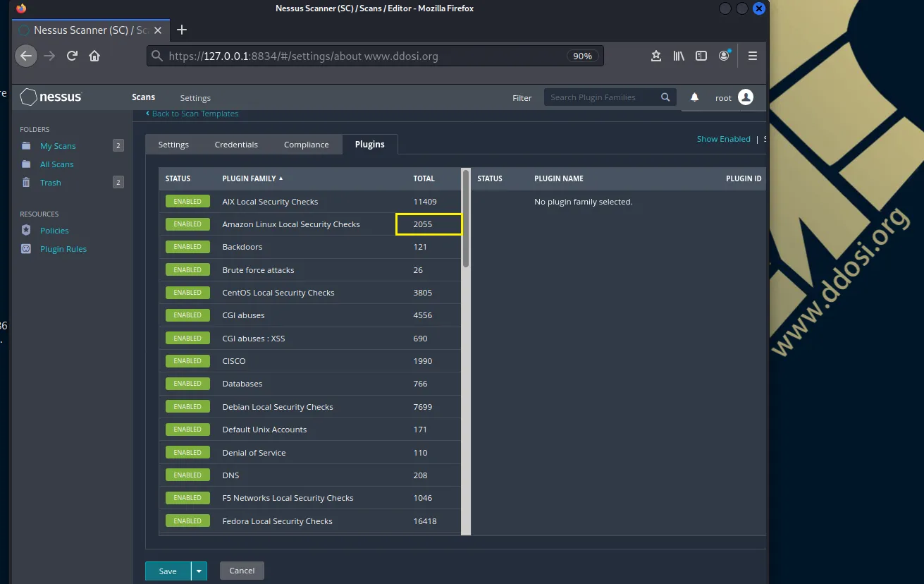Select the Plugins tab
This screenshot has width=924, height=584.
pyautogui.click(x=370, y=145)
